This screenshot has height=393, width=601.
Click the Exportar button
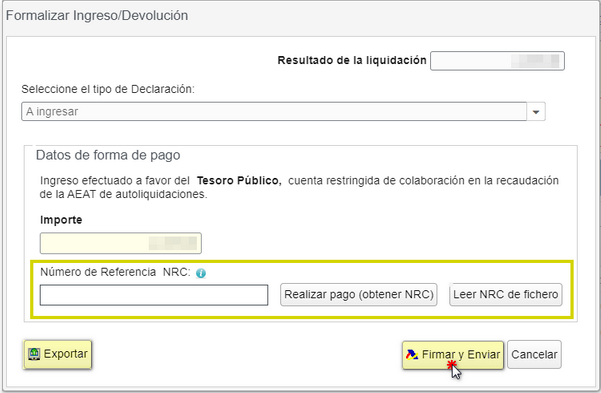57,354
